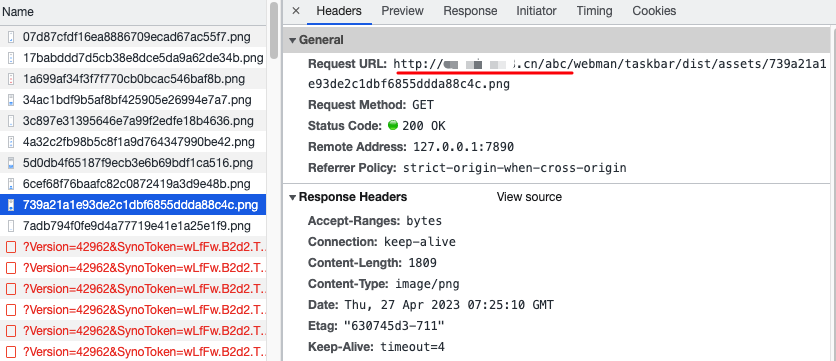Open the Initiator tab
The width and height of the screenshot is (836, 361).
536,11
